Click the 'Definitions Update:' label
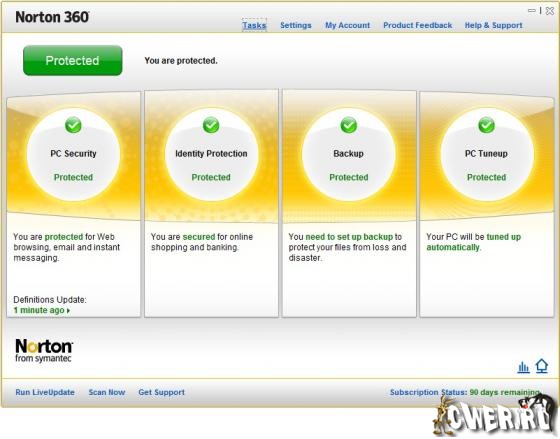This screenshot has height=439, width=560. [x=50, y=300]
